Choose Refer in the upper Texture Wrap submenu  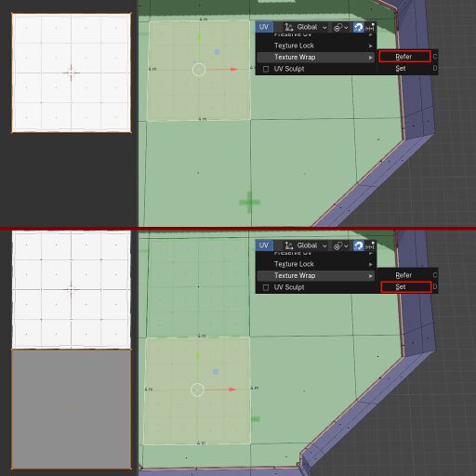pos(404,57)
